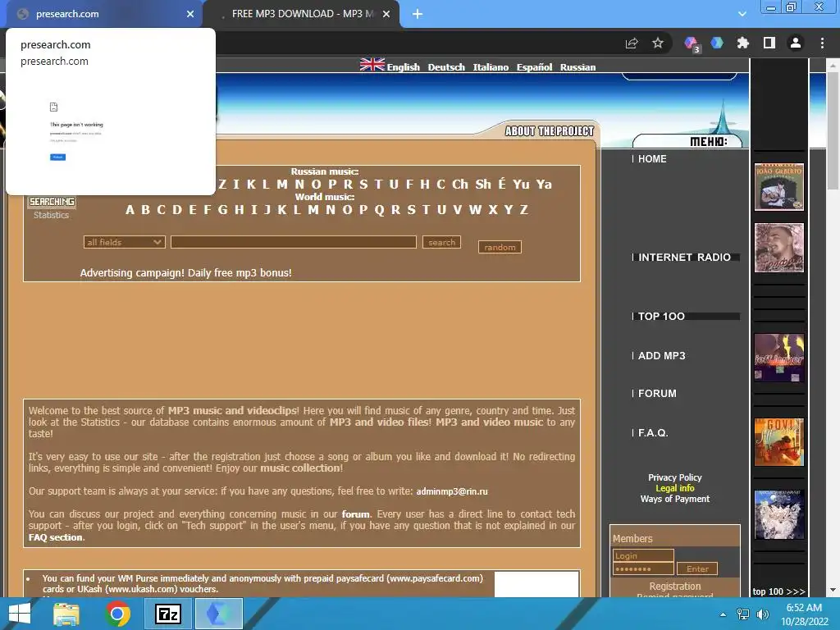Switch site language to Russian
The width and height of the screenshot is (840, 630).
tap(578, 67)
